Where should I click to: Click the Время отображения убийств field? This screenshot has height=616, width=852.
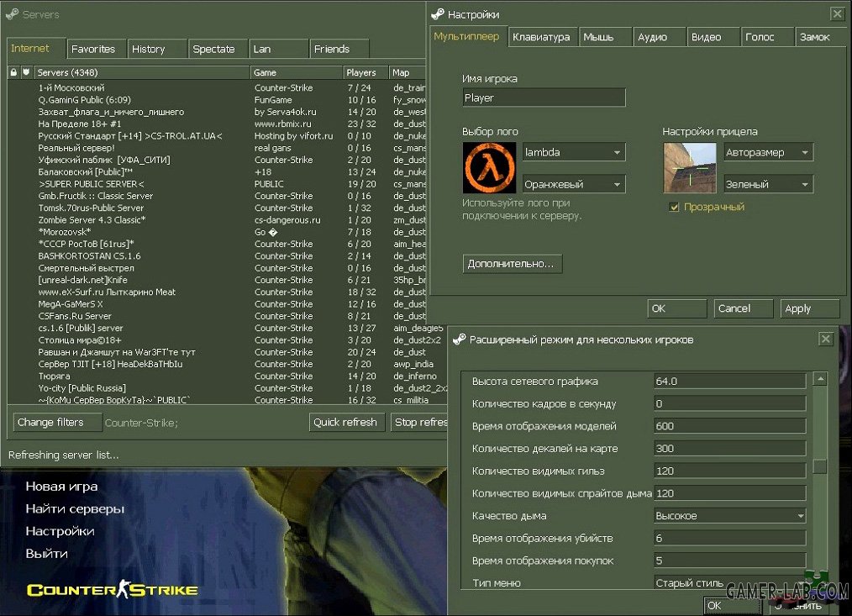[x=729, y=538]
